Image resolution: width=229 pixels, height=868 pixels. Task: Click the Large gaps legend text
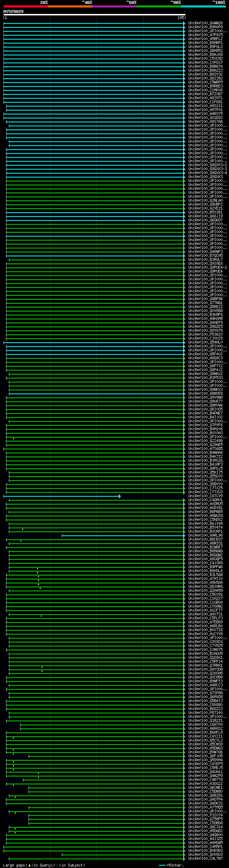44,865
